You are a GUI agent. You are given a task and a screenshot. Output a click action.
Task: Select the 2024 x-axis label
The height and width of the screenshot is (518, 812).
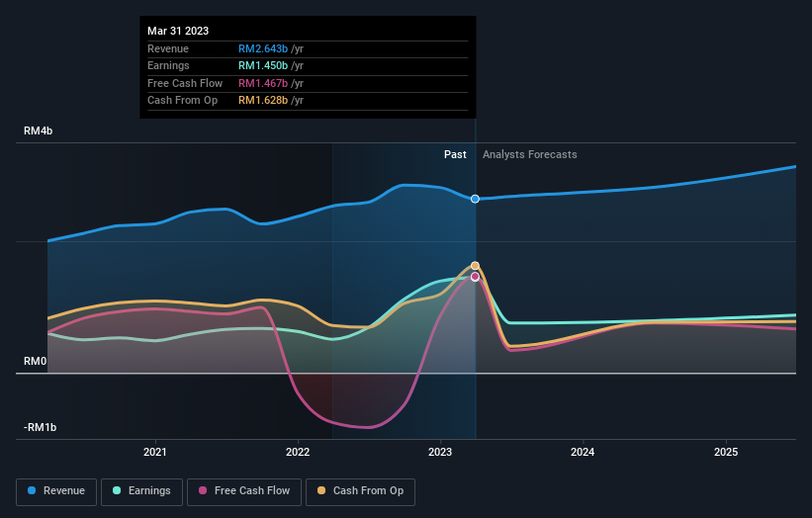click(583, 452)
